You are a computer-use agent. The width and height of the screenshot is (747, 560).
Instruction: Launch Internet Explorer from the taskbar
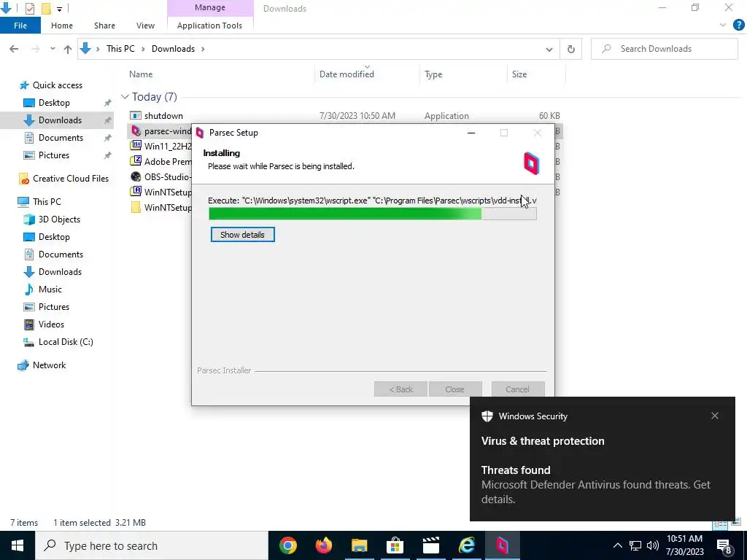point(466,545)
